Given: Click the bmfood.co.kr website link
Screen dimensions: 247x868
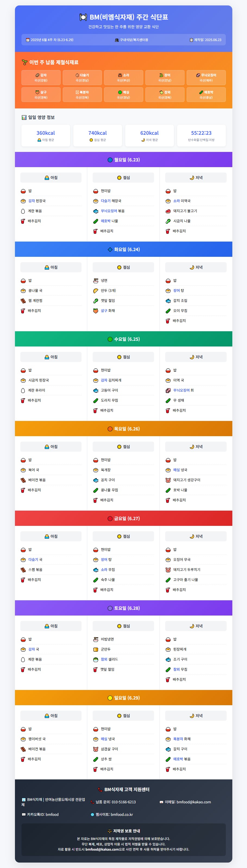Looking at the screenshot, I should (122, 814).
